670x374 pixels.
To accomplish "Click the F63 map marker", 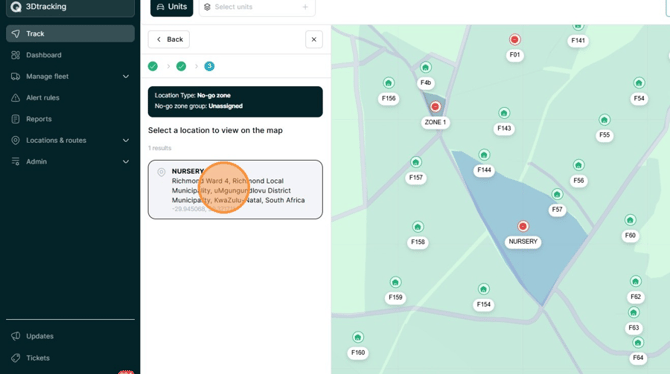I will pyautogui.click(x=633, y=312).
